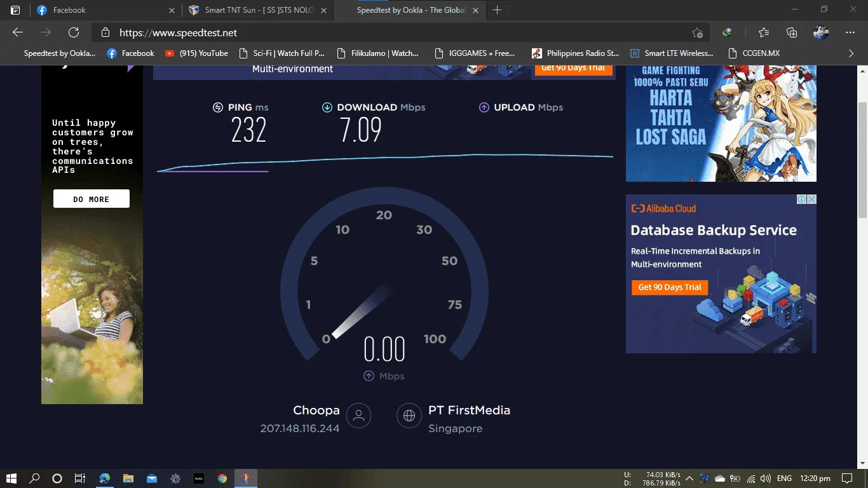Open OneDrive cloud tray icon

[720, 478]
